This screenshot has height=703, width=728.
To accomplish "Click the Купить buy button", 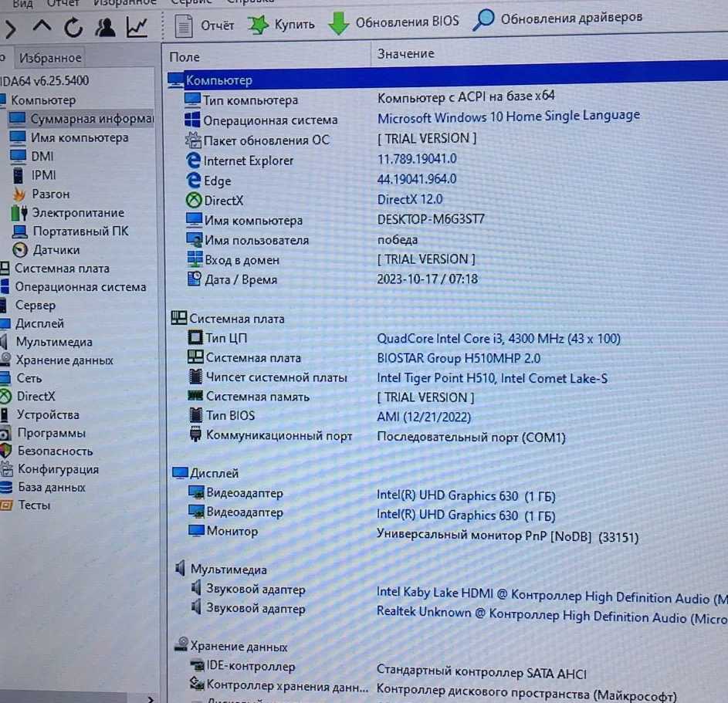I will (281, 24).
